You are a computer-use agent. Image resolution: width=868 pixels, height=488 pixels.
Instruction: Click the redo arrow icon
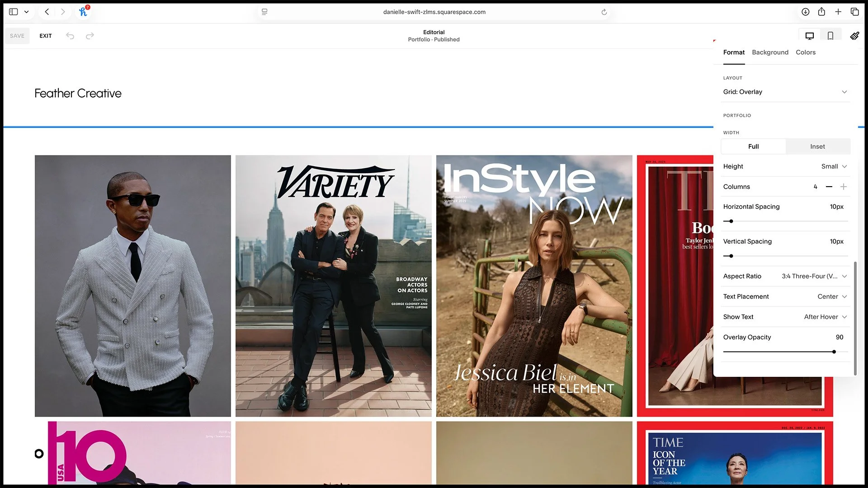90,36
